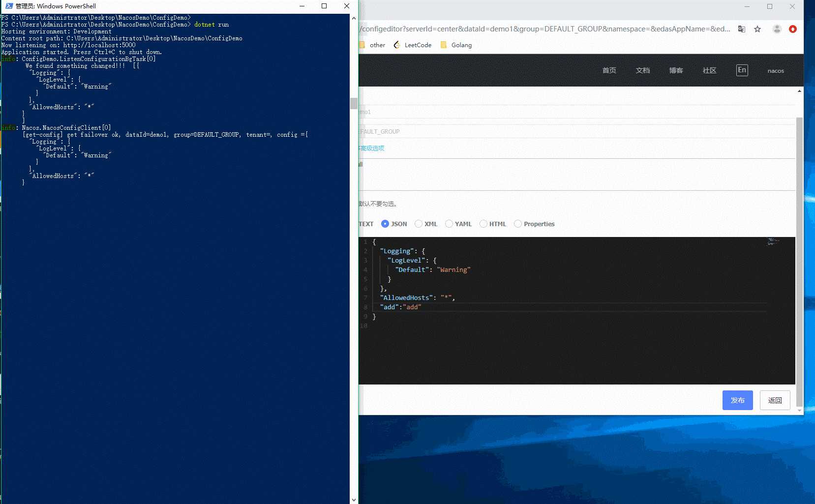815x504 pixels.
Task: Select the HTML format radio button
Action: [483, 224]
